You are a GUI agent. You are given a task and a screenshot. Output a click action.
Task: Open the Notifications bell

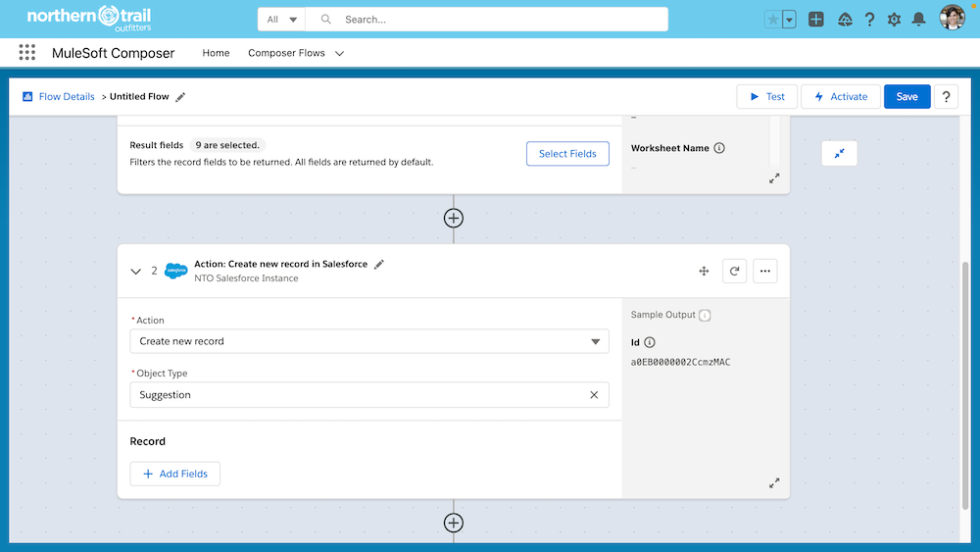tap(918, 20)
